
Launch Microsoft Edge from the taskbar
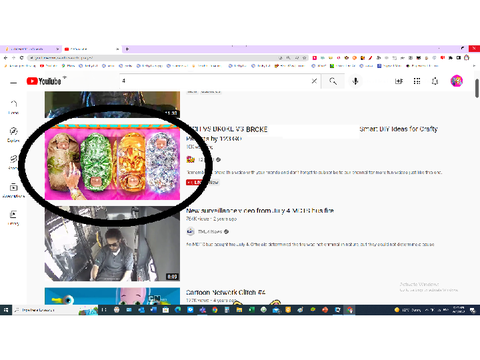tap(178, 310)
